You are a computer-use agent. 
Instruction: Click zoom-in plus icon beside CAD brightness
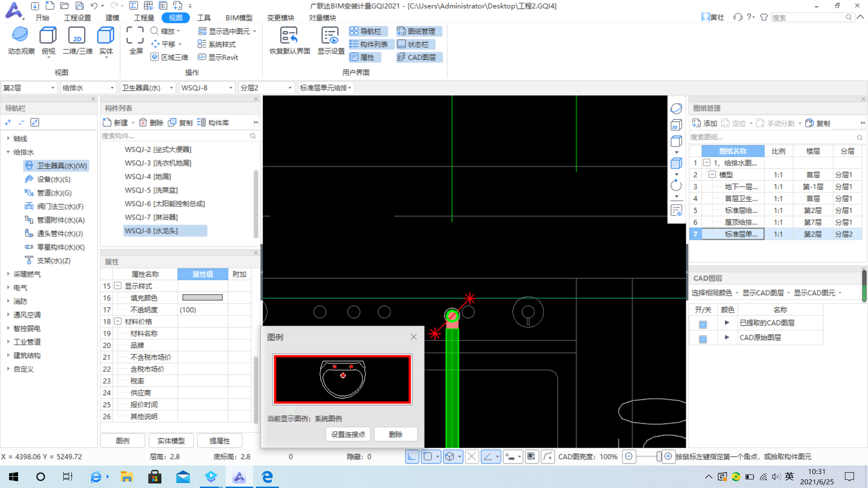click(668, 456)
